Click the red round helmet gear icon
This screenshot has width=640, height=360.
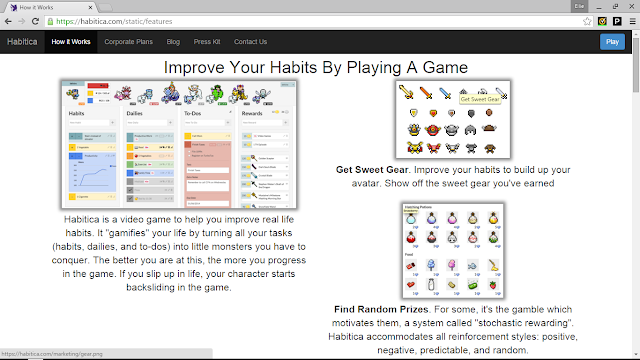point(433,130)
